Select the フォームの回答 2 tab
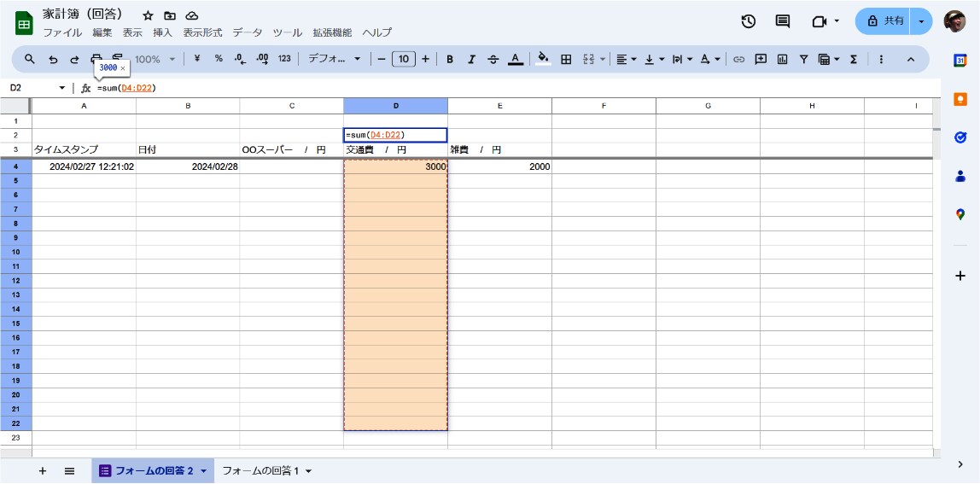Screen dimensions: 980x484 tap(153, 471)
